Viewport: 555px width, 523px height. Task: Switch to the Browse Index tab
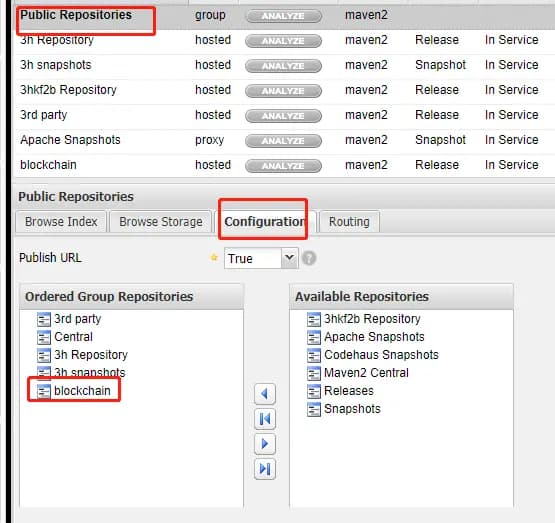61,222
